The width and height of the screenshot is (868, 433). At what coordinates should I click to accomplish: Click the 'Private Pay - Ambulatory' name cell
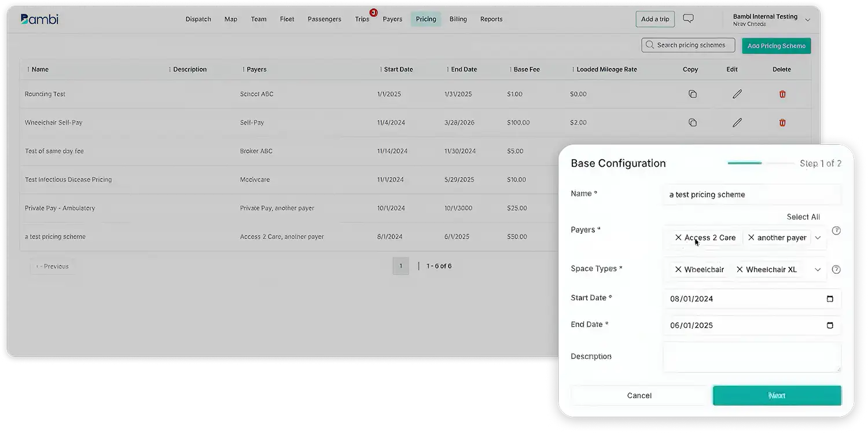coord(60,208)
